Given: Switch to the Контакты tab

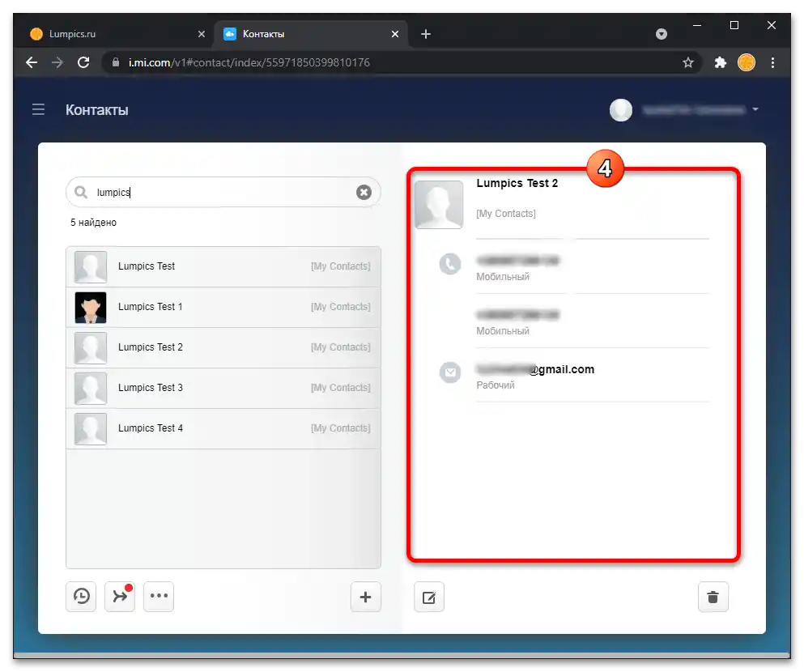Looking at the screenshot, I should coord(311,34).
